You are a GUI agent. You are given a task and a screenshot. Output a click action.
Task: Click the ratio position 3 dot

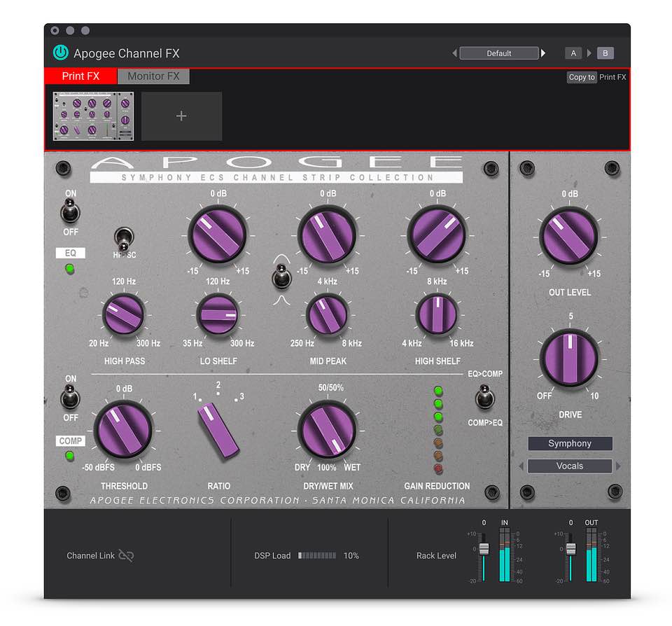pyautogui.click(x=236, y=400)
